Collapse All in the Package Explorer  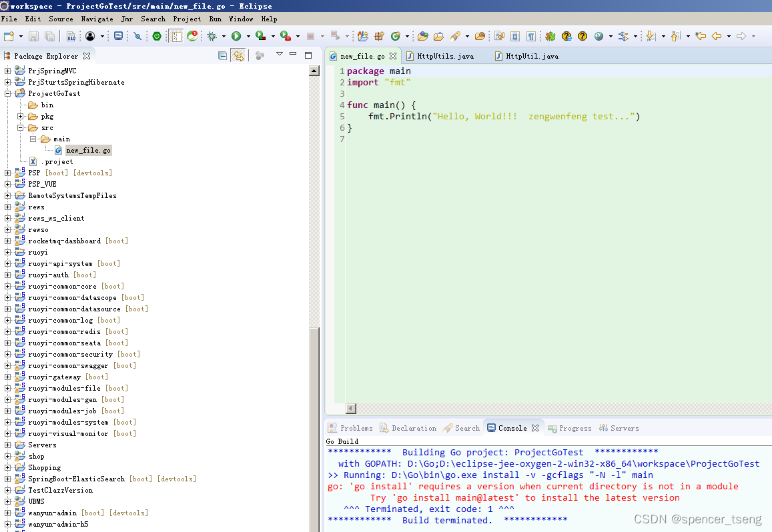pos(222,55)
